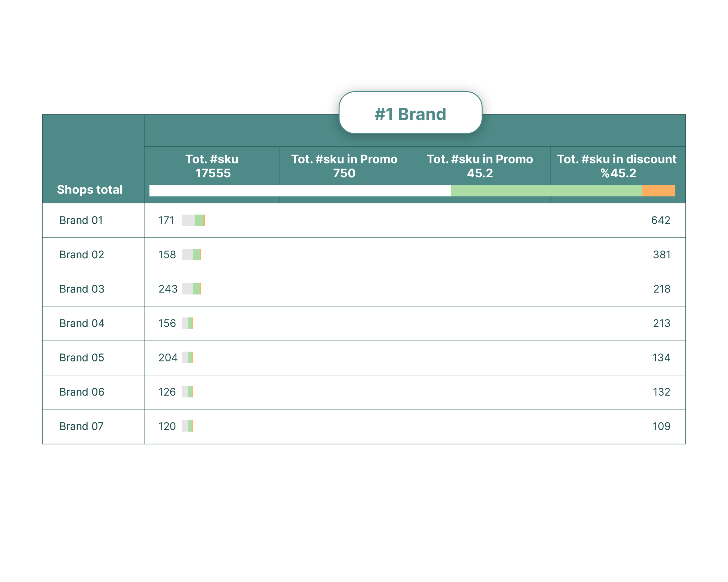Image resolution: width=728 pixels, height=582 pixels.
Task: Select the Tot. #sku 17555 column header
Action: point(212,166)
